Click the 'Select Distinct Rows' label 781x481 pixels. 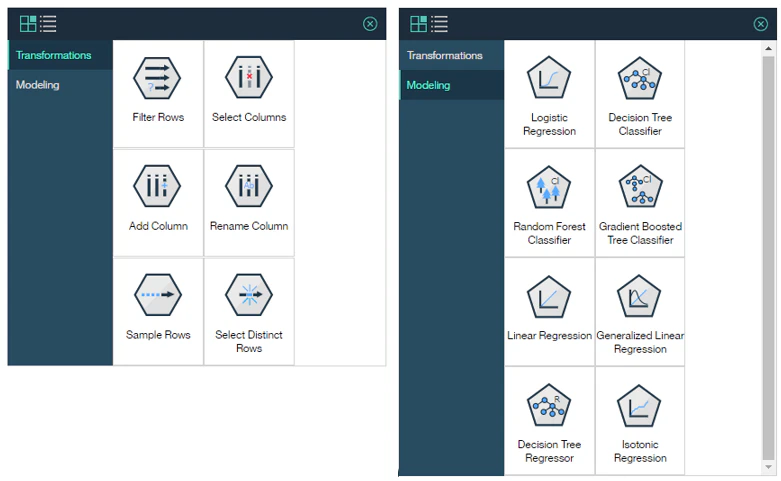tap(249, 342)
